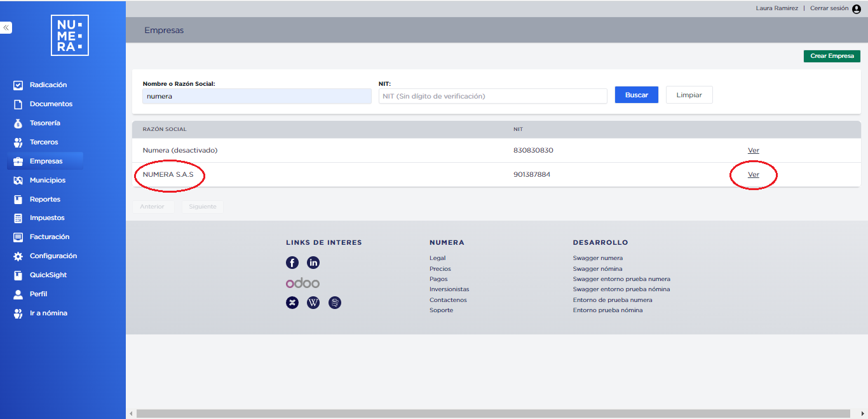Viewport: 868px width, 419px height.
Task: Open the Legal footer link
Action: tap(438, 258)
